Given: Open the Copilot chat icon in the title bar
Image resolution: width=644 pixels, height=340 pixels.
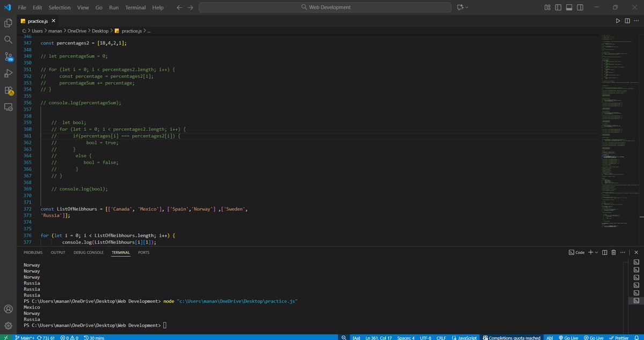Looking at the screenshot, I should [459, 8].
